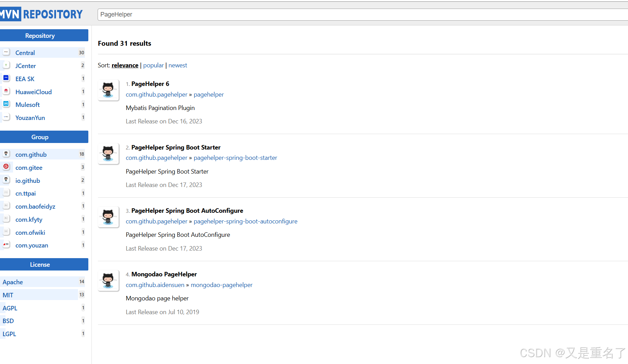The image size is (628, 364).
Task: Click the Mulesoft repository icon
Action: (6, 104)
